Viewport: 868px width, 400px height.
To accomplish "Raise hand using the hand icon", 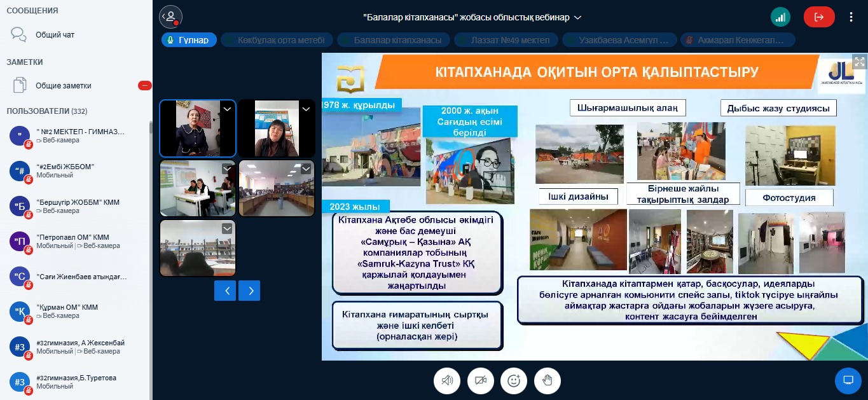I will (x=548, y=380).
